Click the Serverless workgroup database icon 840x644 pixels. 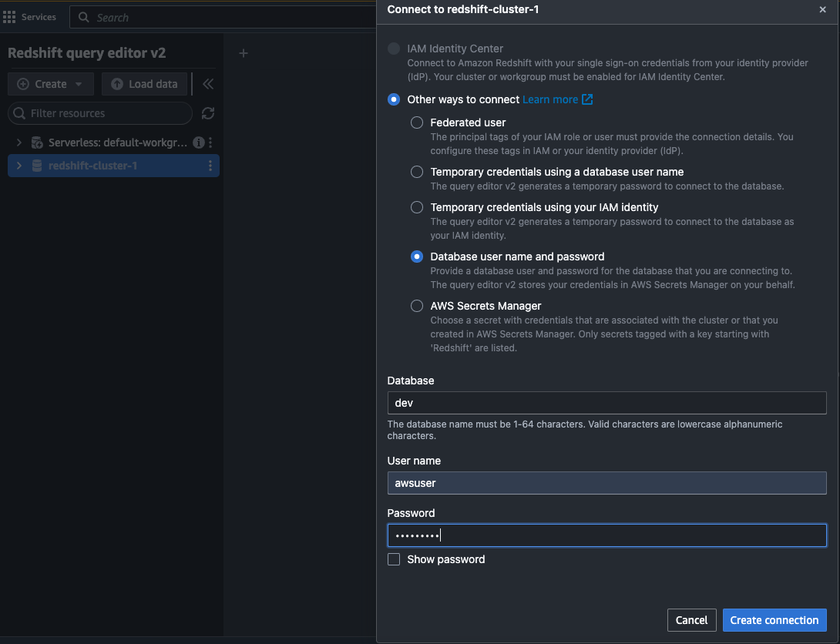37,143
